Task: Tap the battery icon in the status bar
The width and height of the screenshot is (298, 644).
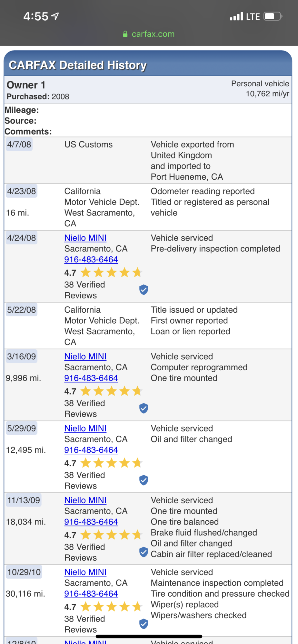Action: pos(273,16)
